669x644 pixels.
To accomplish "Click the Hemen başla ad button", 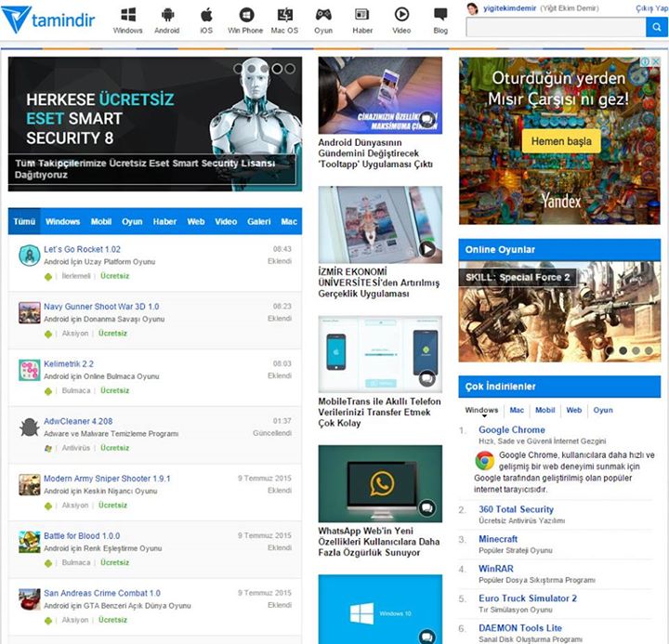I will pos(561,141).
